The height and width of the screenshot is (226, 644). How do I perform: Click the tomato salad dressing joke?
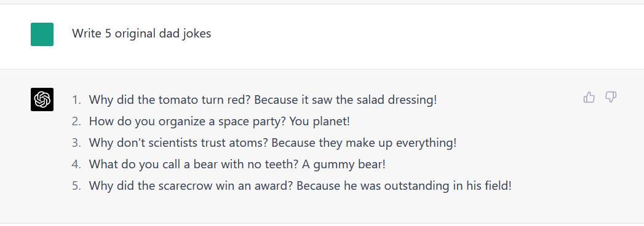[263, 99]
